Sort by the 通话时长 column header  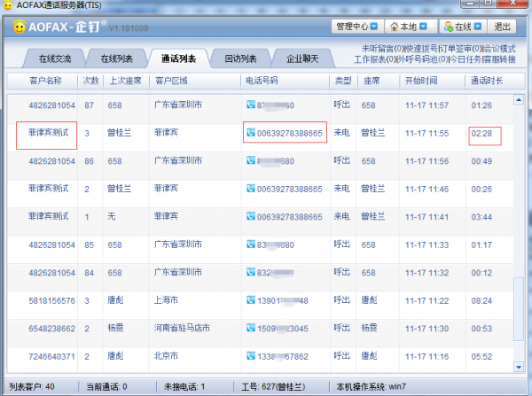coord(487,81)
